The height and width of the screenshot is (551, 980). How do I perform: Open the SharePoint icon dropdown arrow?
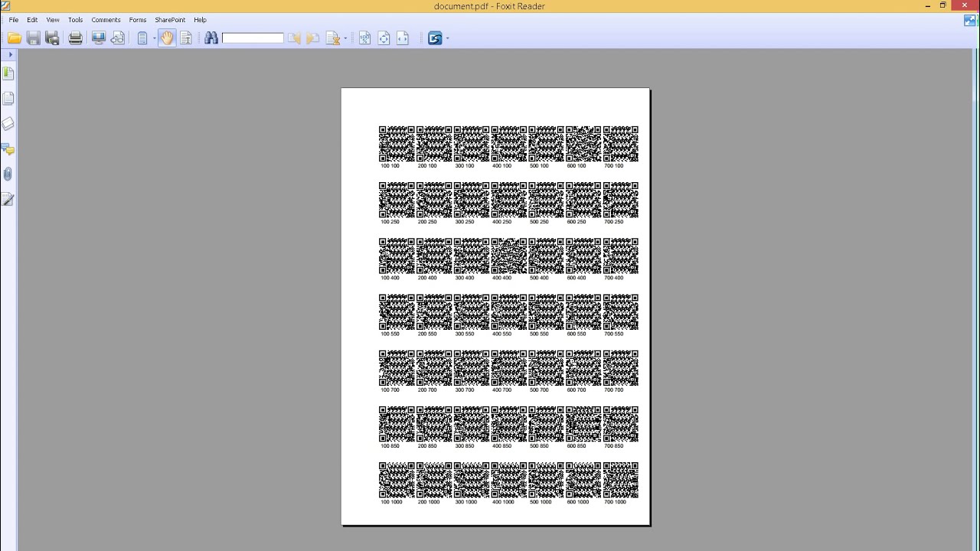click(447, 38)
